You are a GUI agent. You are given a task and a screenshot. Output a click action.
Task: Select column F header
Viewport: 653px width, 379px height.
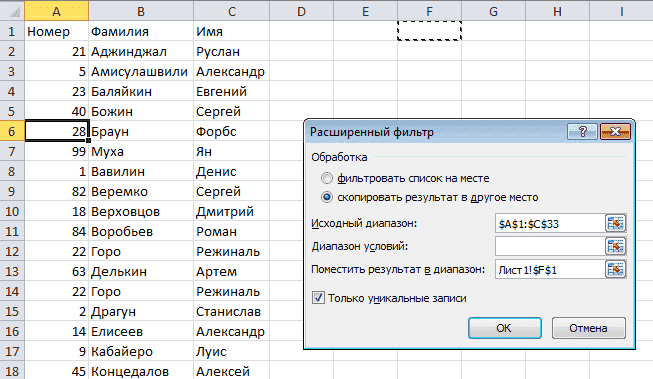(x=429, y=11)
